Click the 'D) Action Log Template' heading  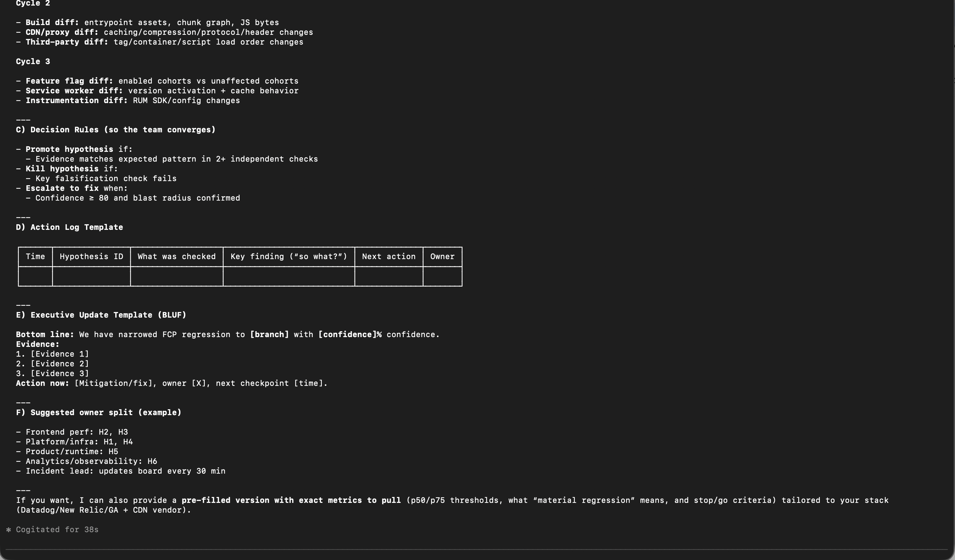[x=69, y=227]
